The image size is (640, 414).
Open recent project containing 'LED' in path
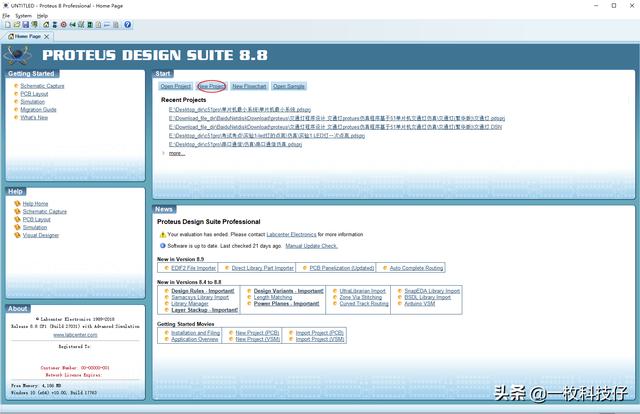tap(267, 136)
